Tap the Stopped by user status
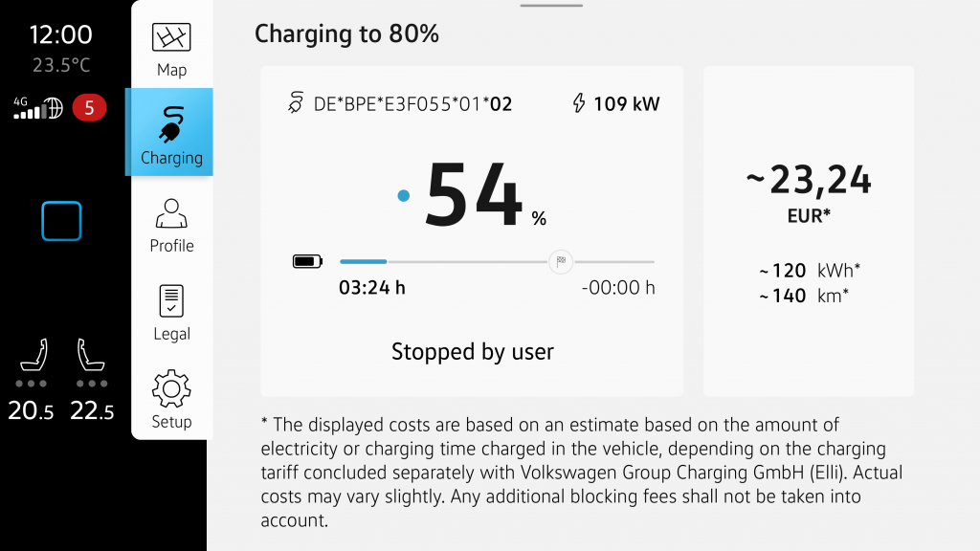This screenshot has width=980, height=551. 473,352
